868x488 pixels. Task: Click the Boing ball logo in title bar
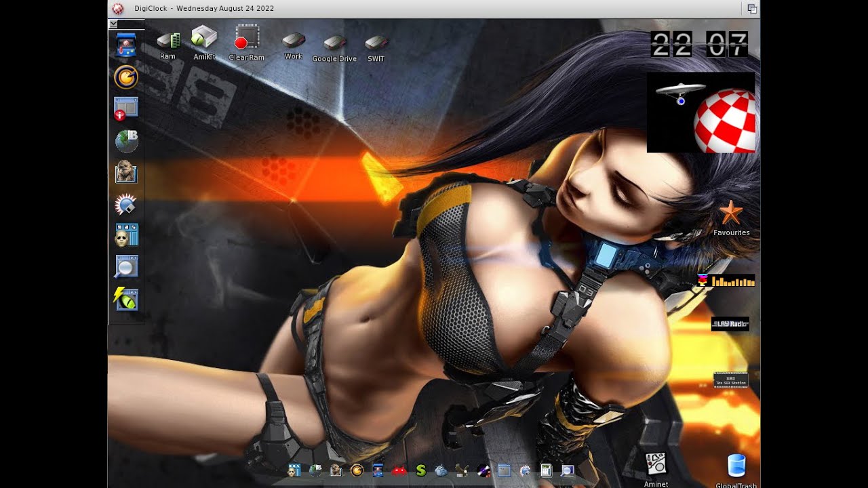point(117,9)
